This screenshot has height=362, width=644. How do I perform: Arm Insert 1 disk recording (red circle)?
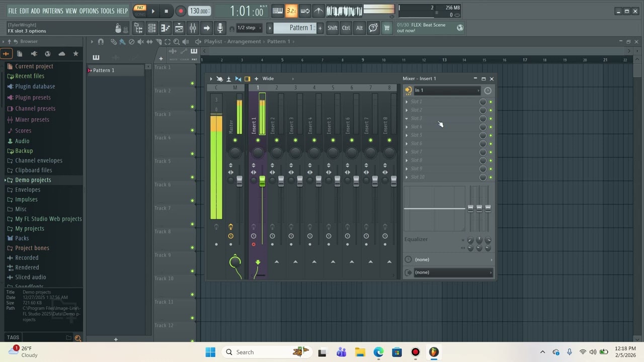click(x=254, y=245)
